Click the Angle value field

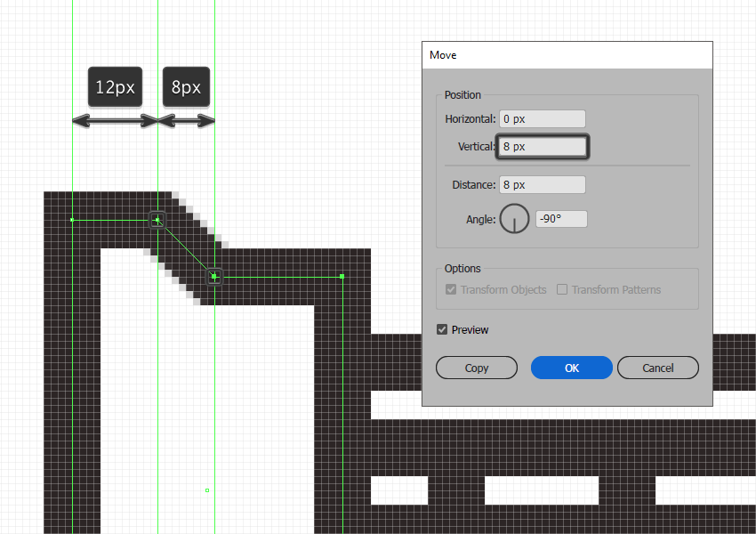pos(562,219)
